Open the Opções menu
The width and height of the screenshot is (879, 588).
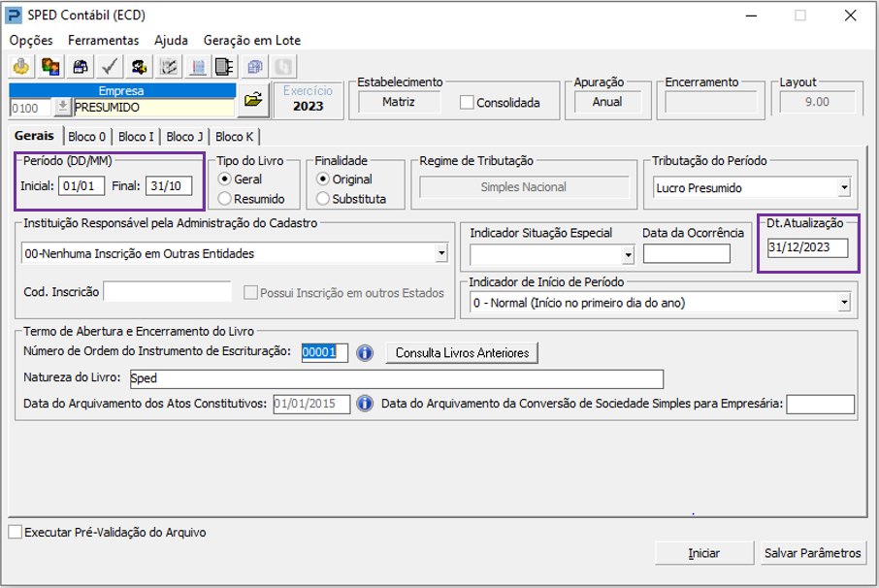31,41
